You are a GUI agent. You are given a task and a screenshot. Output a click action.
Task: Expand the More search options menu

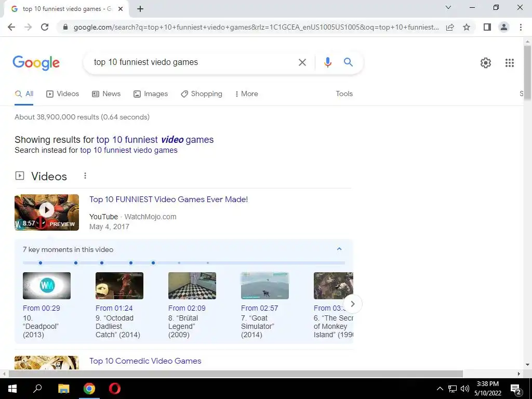pos(246,94)
